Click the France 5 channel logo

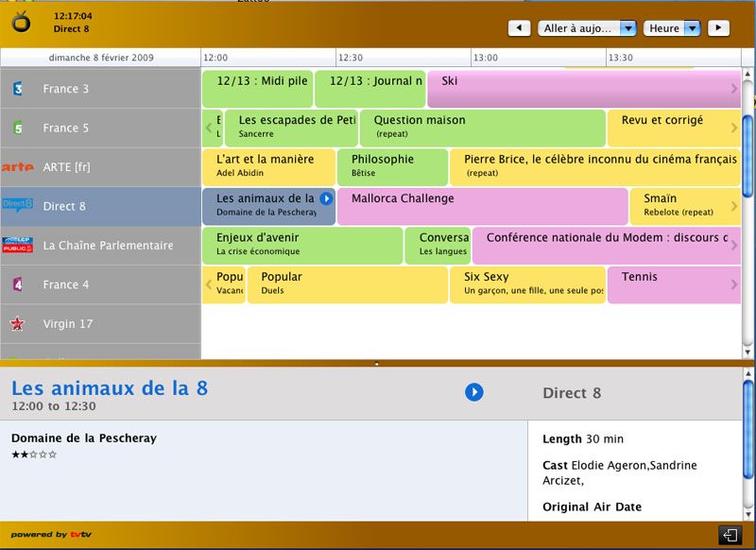(x=18, y=128)
